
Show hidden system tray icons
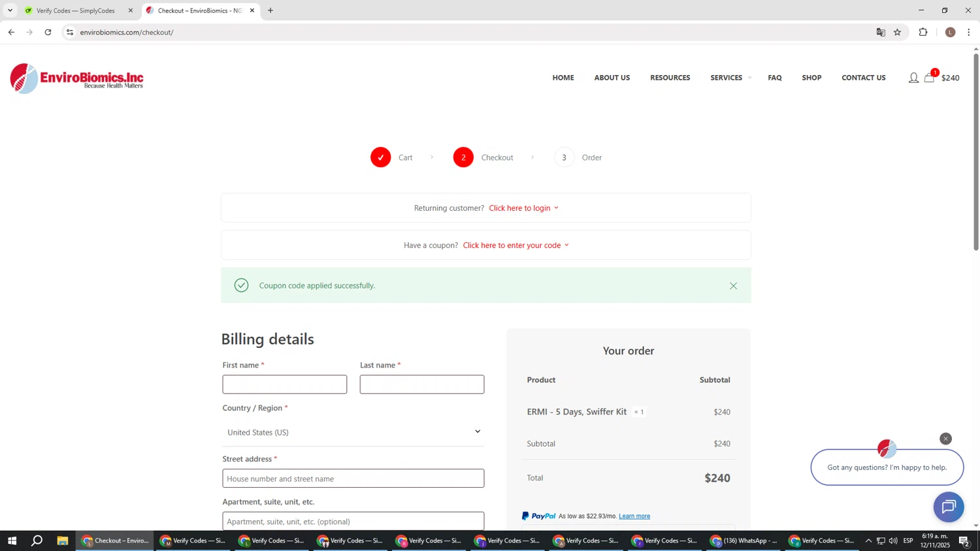click(x=868, y=541)
